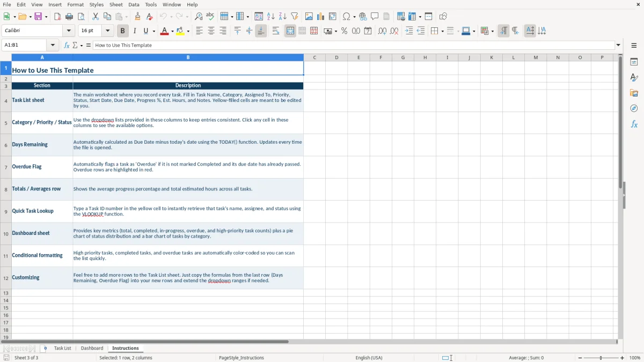Expand the formula bar arrow
Image resolution: width=644 pixels, height=362 pixels.
click(618, 46)
